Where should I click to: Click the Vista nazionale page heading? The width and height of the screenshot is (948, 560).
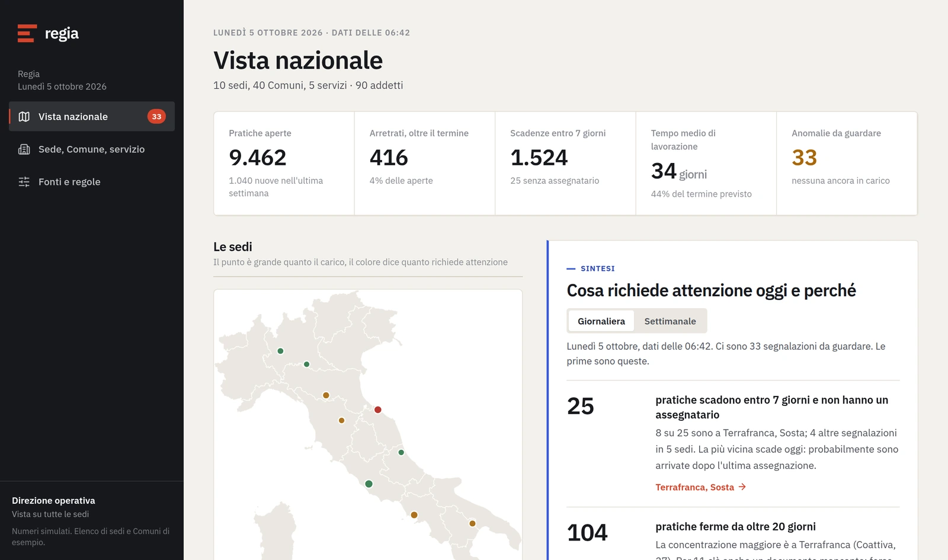[298, 60]
